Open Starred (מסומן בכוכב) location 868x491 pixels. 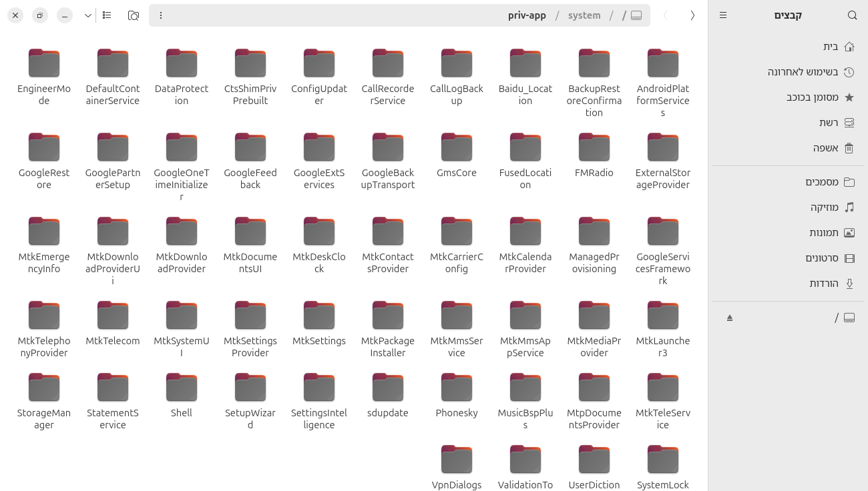point(788,97)
